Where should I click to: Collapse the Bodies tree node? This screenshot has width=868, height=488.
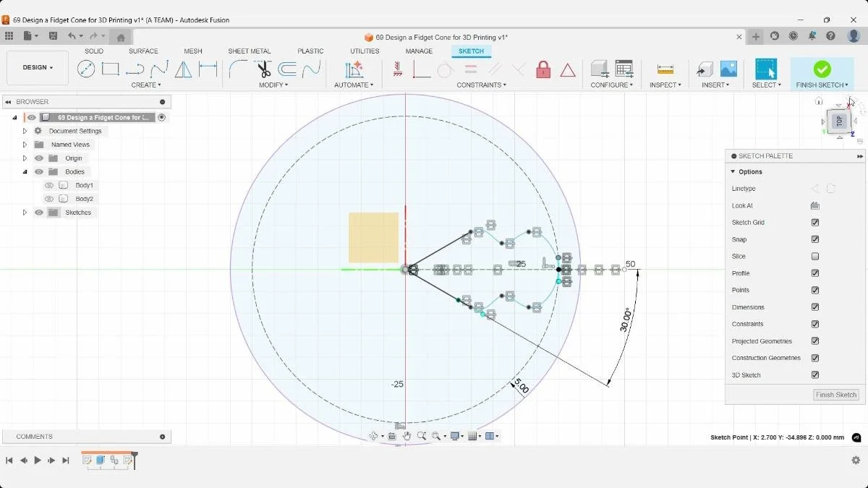point(25,172)
